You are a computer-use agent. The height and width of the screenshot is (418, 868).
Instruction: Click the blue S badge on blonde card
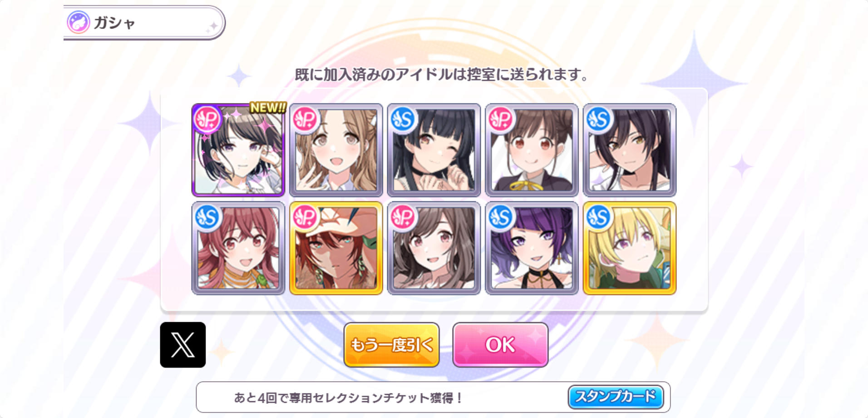[x=599, y=218]
